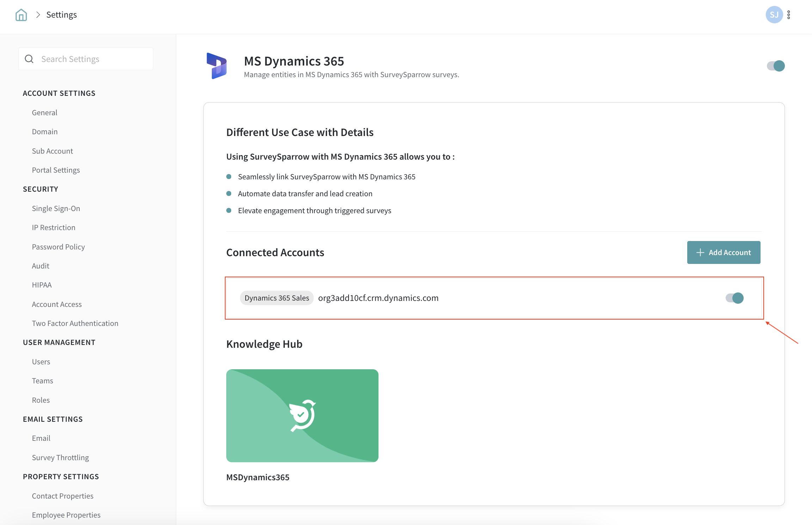812x525 pixels.
Task: Click the search magnifier icon
Action: click(29, 59)
